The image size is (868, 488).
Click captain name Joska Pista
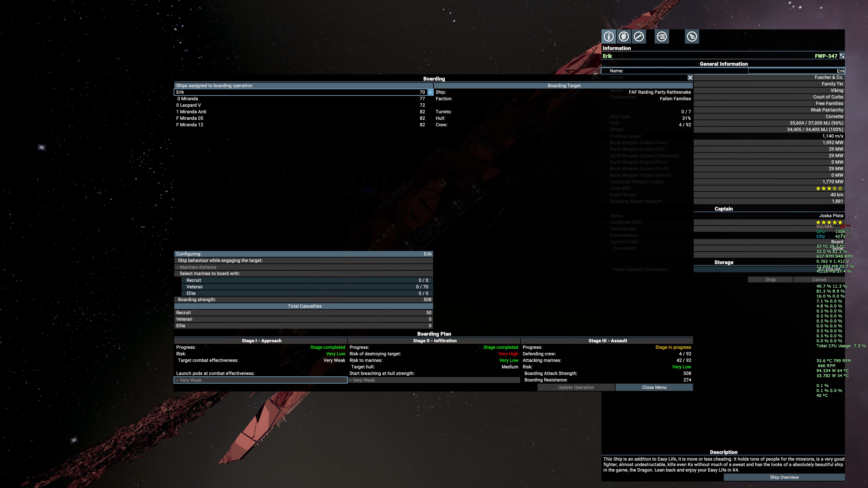point(831,216)
